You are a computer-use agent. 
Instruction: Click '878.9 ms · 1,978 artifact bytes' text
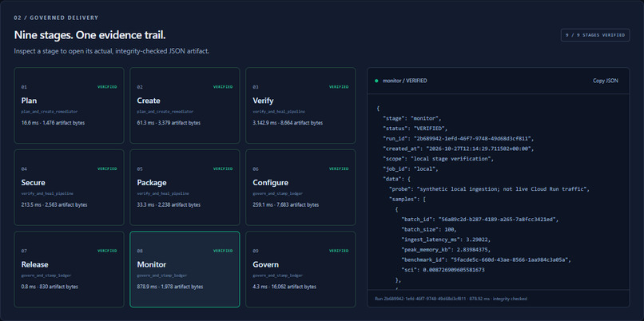170,287
